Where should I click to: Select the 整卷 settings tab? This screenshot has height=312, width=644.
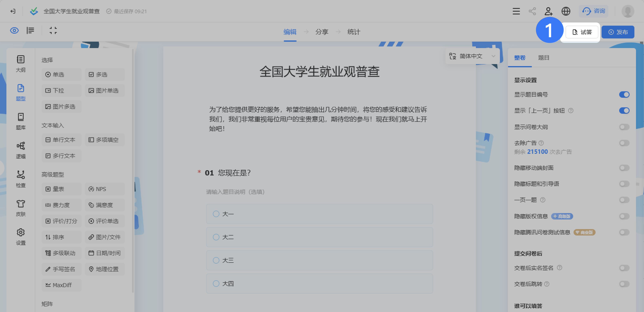tap(520, 57)
